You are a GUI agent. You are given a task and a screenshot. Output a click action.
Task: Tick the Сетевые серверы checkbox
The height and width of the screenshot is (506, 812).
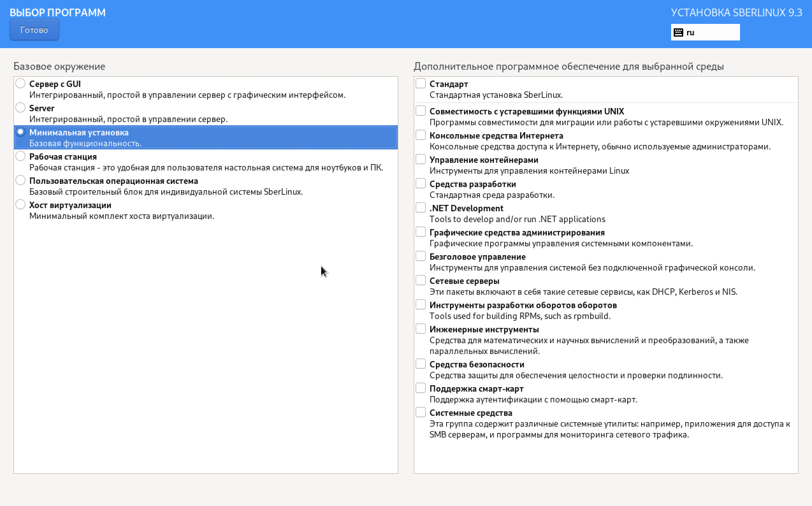420,280
